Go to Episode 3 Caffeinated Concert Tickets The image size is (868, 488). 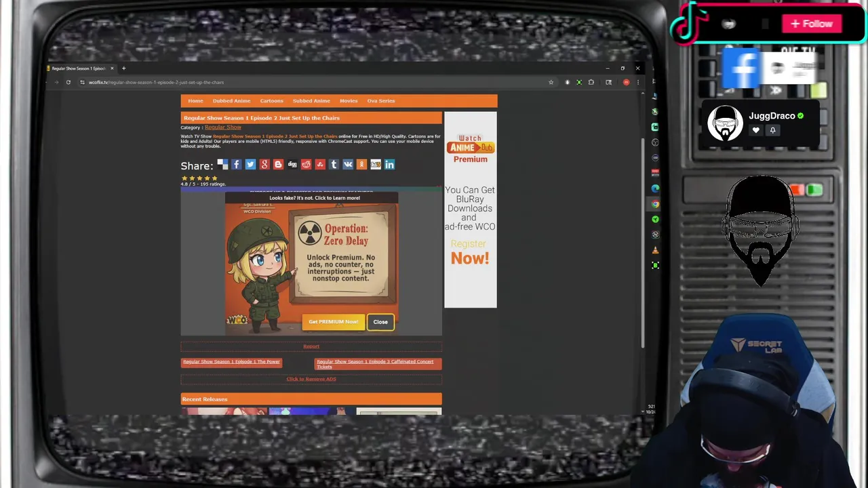point(378,364)
